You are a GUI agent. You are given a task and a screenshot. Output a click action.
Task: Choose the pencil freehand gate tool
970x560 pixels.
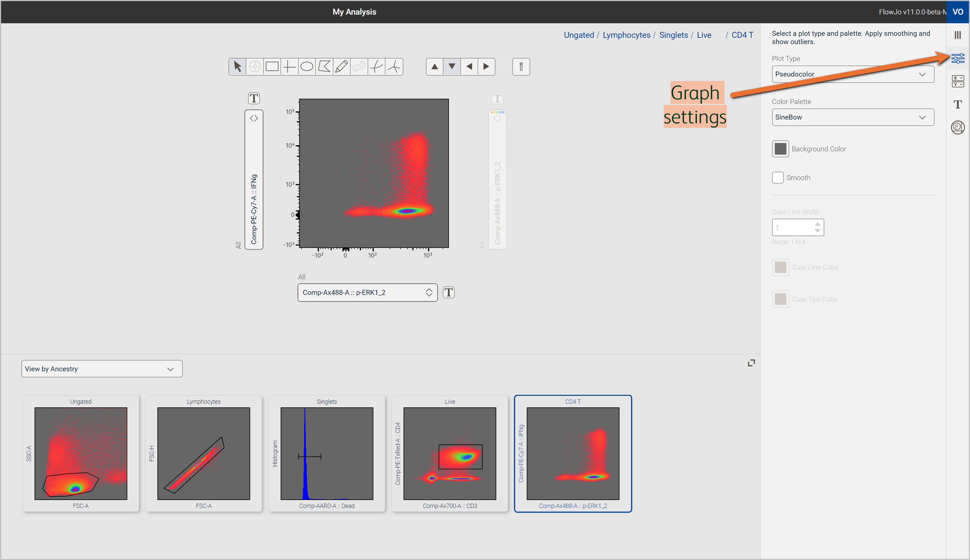(x=341, y=67)
